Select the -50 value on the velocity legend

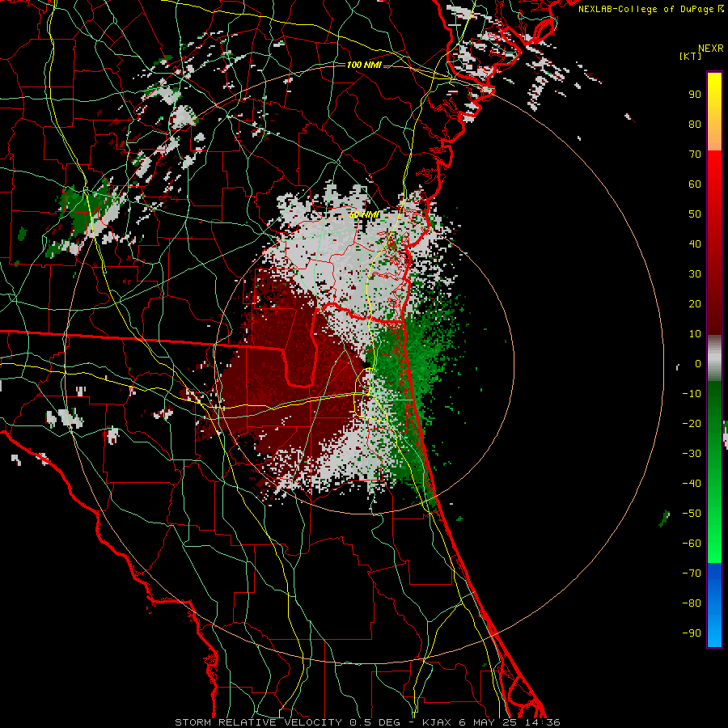692,514
